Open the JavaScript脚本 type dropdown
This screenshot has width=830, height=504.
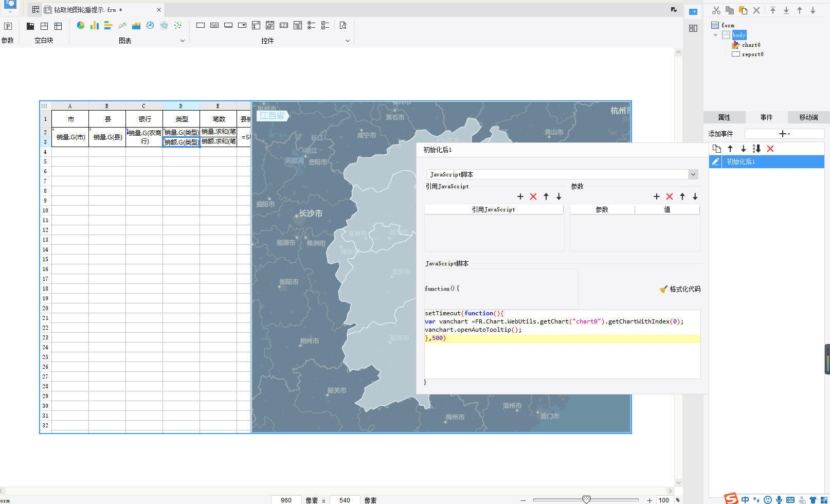[693, 174]
